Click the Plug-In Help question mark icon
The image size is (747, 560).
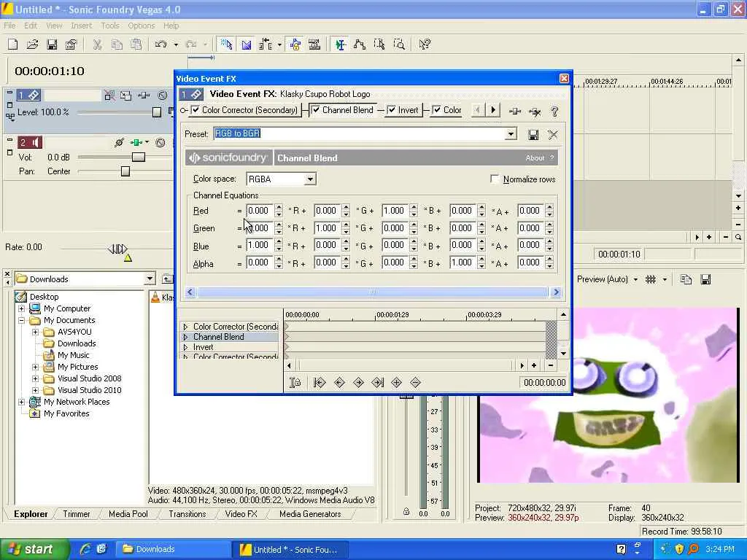[x=554, y=112]
